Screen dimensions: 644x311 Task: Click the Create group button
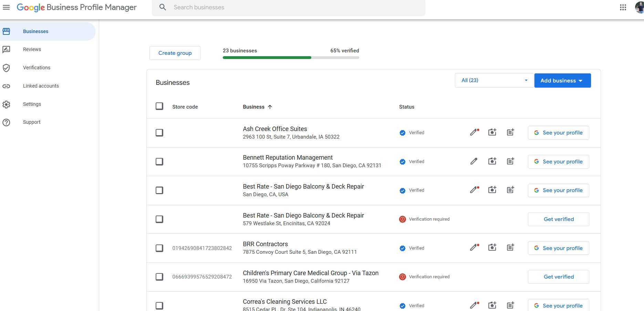coord(175,53)
